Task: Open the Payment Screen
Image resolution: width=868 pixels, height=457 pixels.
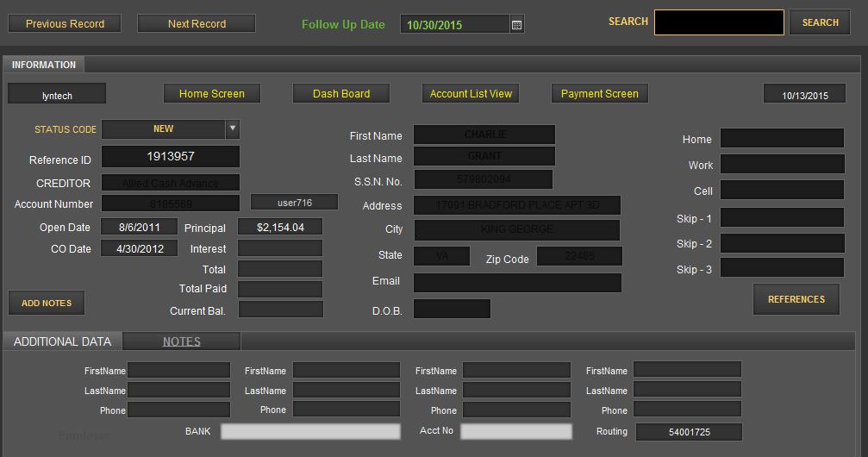Action: (600, 93)
